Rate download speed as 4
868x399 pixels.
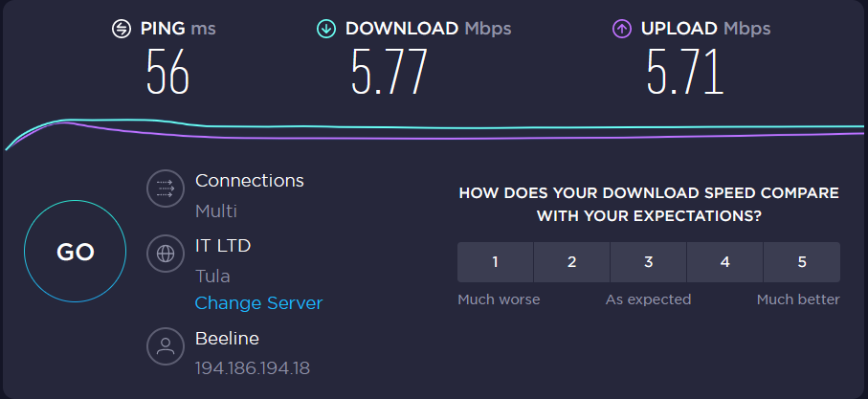pyautogui.click(x=725, y=262)
